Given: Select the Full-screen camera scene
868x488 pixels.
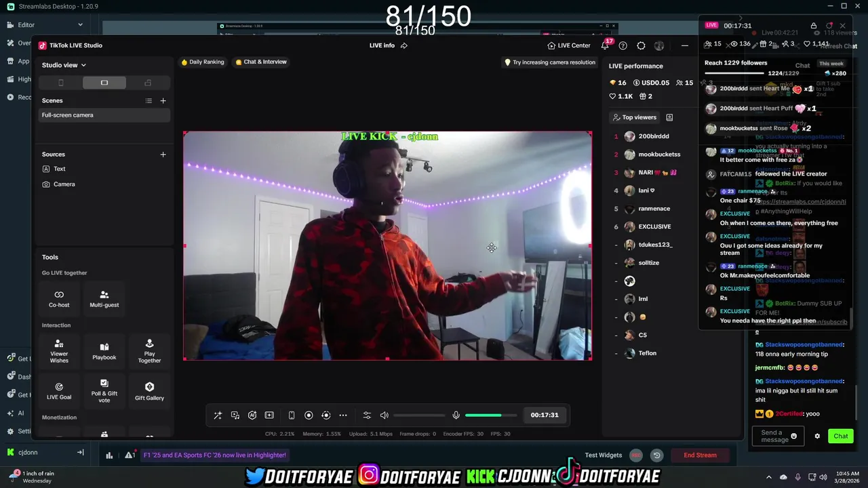Looking at the screenshot, I should click(x=104, y=115).
